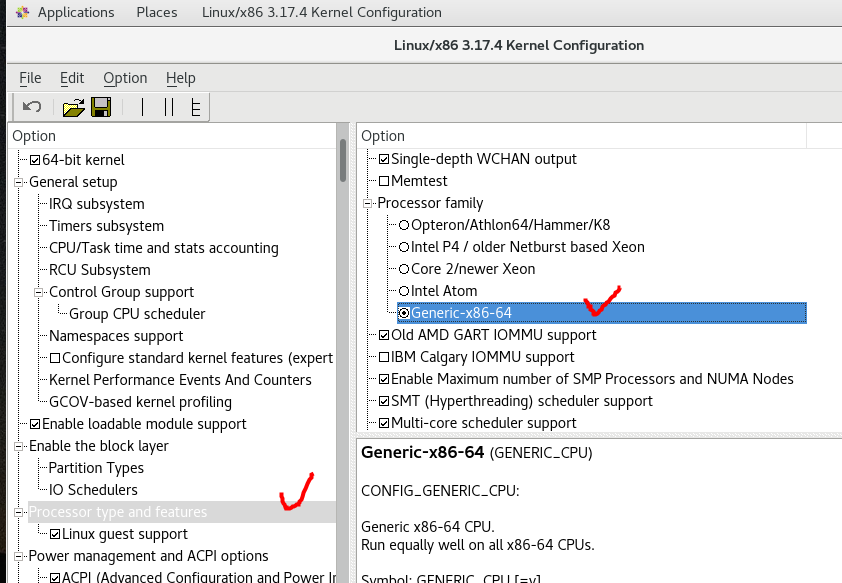Image resolution: width=842 pixels, height=583 pixels.
Task: Switch to full tree view toolbar icon
Action: (x=196, y=107)
